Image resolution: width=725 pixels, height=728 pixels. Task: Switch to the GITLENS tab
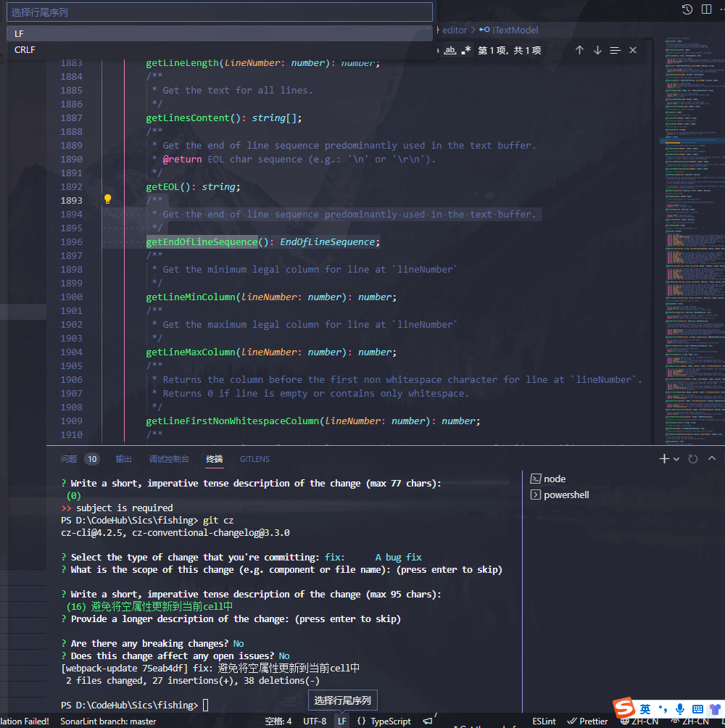click(254, 459)
